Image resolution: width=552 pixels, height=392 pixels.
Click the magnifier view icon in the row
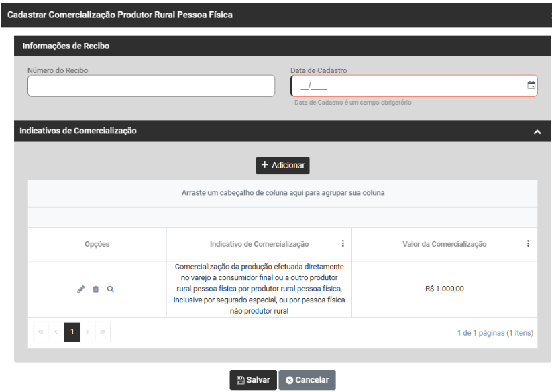pos(110,289)
